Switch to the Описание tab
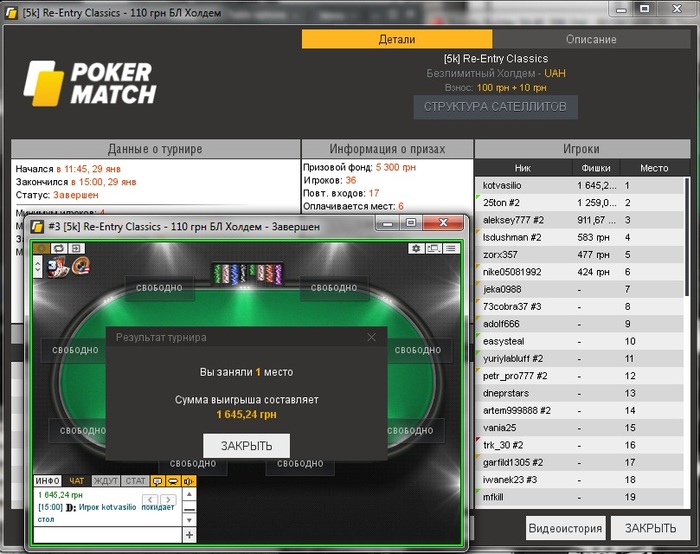Screen dimensions: 700x554 591,39
